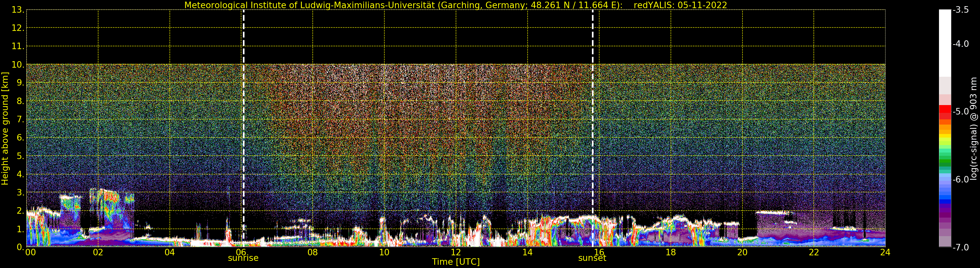Click the colorbar tick value -5.0

(x=960, y=112)
